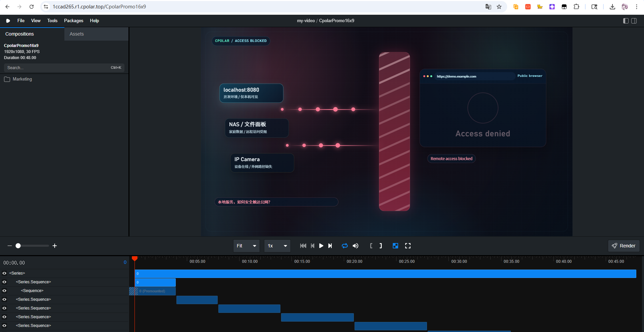This screenshot has width=644, height=332.
Task: Open the Fit preview size dropdown
Action: pyautogui.click(x=246, y=246)
